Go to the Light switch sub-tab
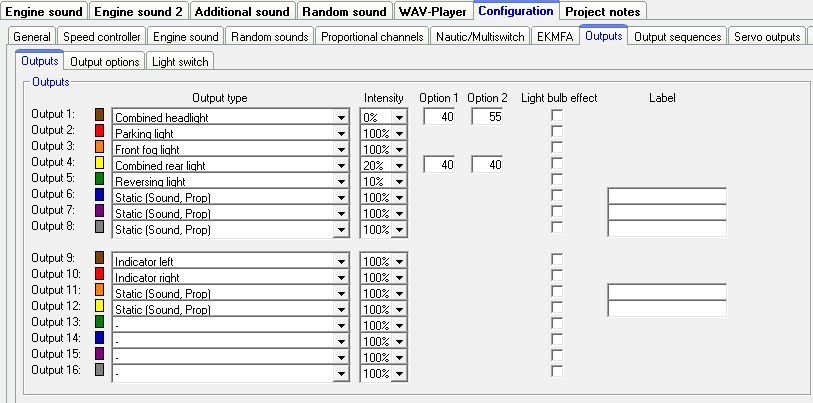The height and width of the screenshot is (403, 813). click(x=180, y=62)
